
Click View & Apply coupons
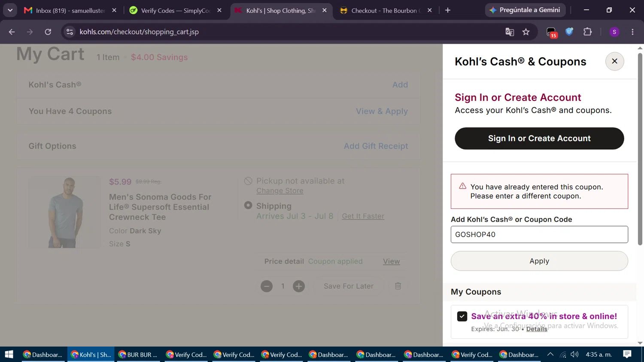(x=382, y=111)
